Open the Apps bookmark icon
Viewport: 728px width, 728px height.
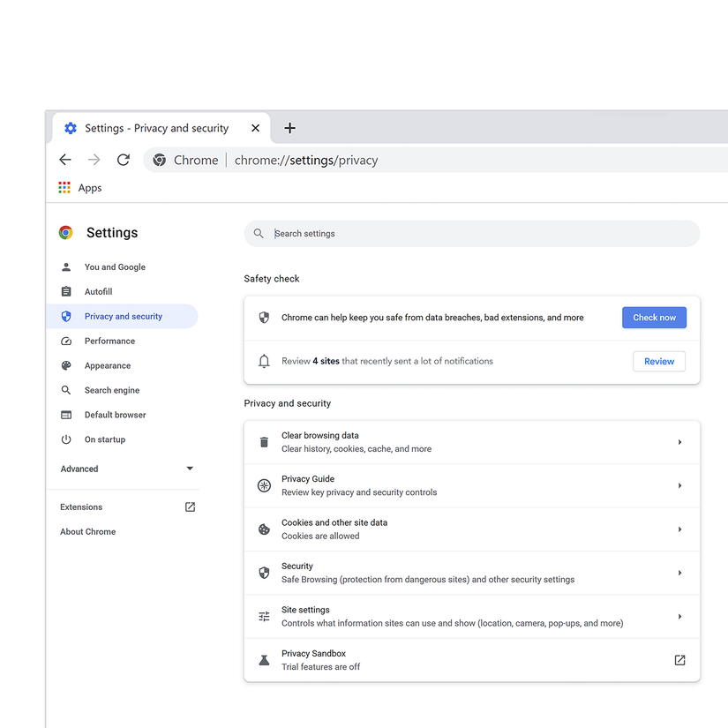(64, 187)
